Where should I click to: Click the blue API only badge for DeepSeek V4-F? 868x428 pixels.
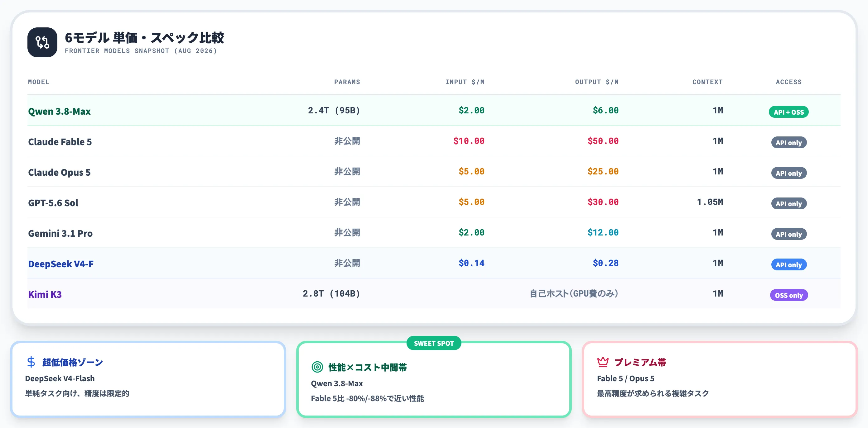[788, 265]
